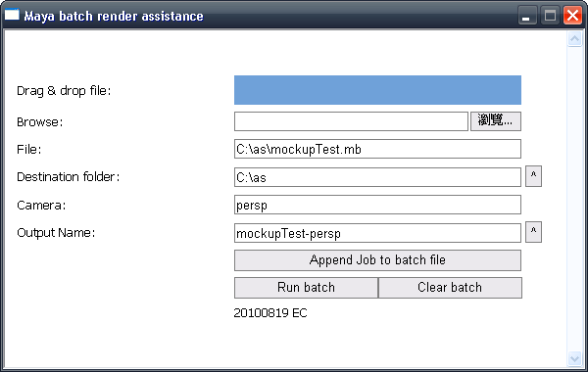The width and height of the screenshot is (588, 372).
Task: Click the blue drag and drop file area
Action: pos(377,90)
